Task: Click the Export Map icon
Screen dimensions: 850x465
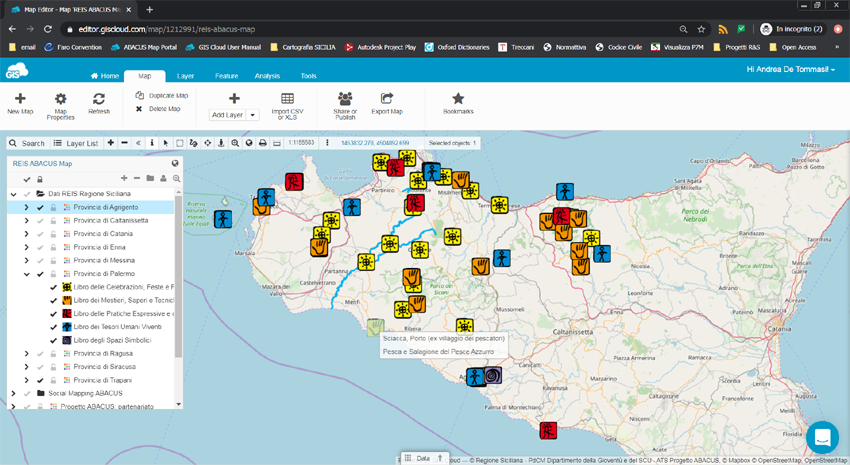Action: coord(387,98)
